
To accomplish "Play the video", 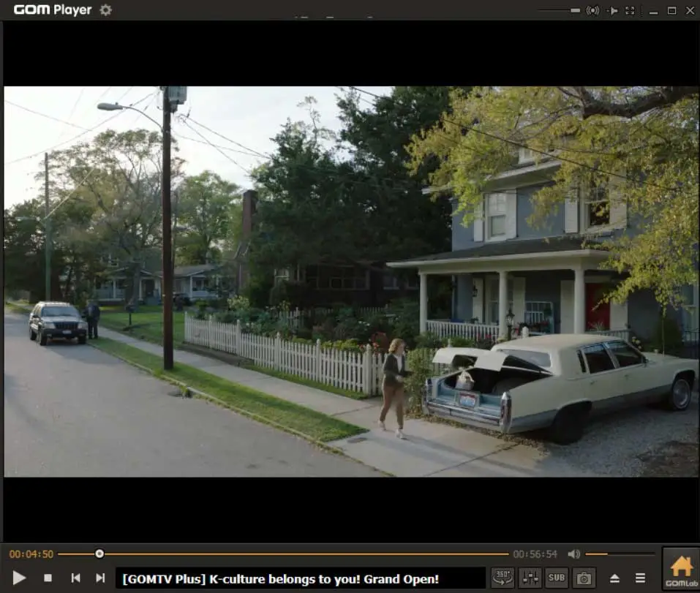I will [x=19, y=578].
